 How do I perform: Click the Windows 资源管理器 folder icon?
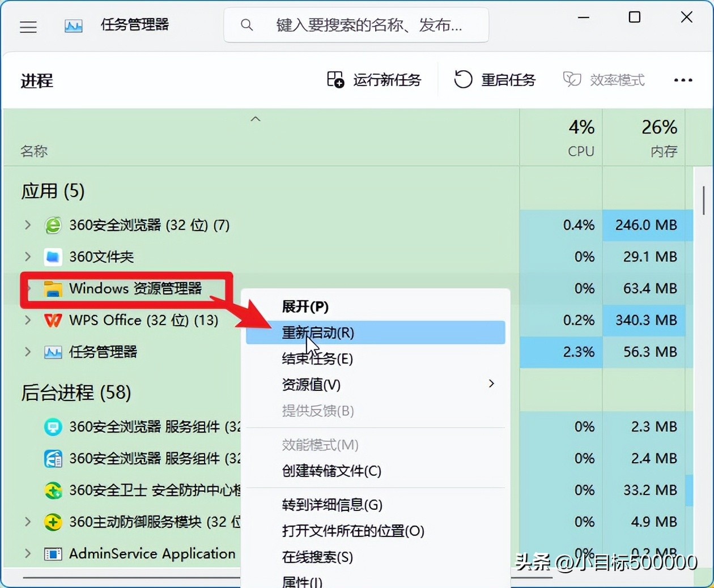click(53, 289)
